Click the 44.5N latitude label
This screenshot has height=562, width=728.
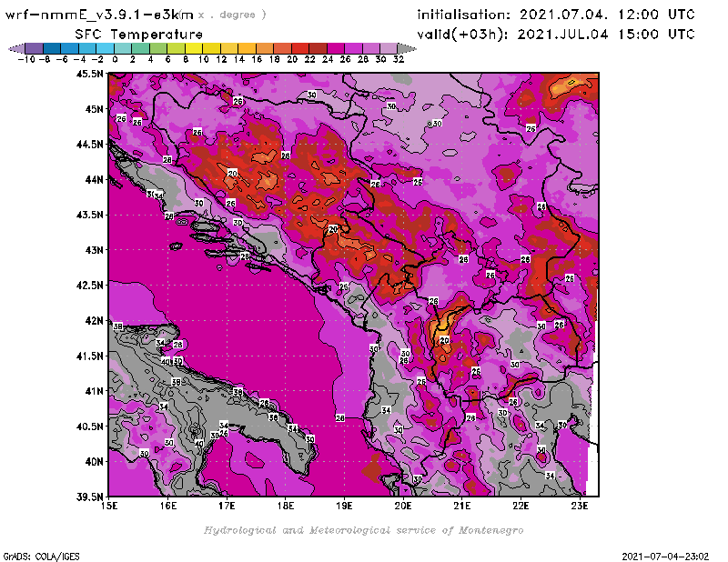point(89,145)
